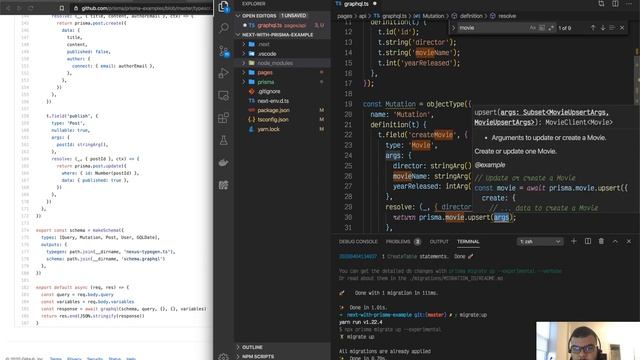Maximize the panel with chevron up icon
Screen dimensions: 640x360
pyautogui.click(x=615, y=241)
